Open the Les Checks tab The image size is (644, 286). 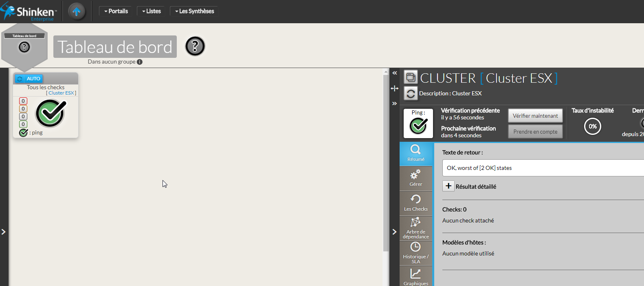click(x=416, y=203)
